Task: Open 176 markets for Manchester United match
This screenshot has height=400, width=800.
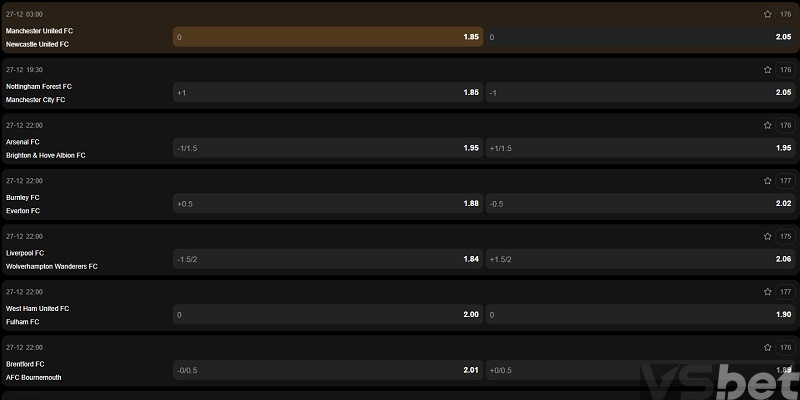Action: pos(785,15)
